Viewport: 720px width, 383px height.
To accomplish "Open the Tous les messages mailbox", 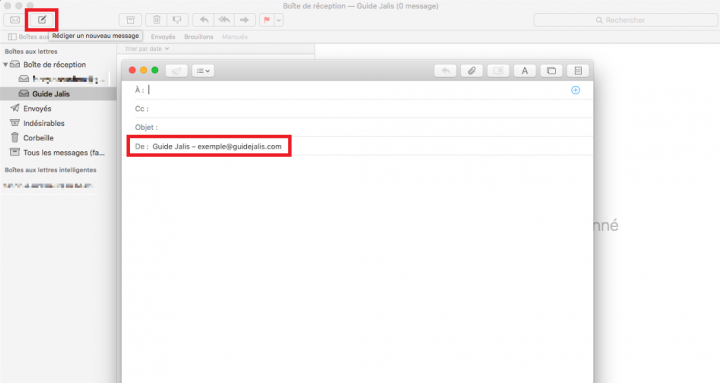I will point(64,152).
